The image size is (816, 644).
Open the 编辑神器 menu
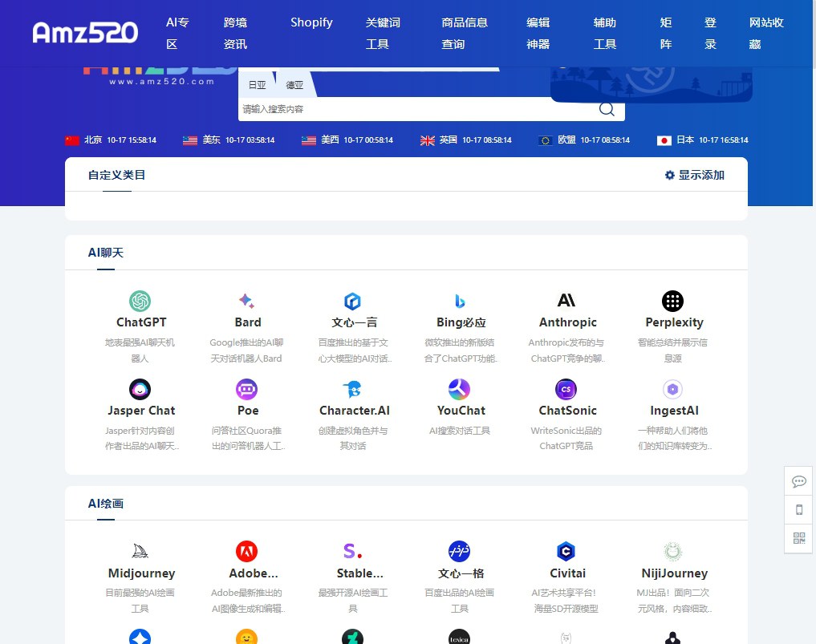tap(538, 34)
